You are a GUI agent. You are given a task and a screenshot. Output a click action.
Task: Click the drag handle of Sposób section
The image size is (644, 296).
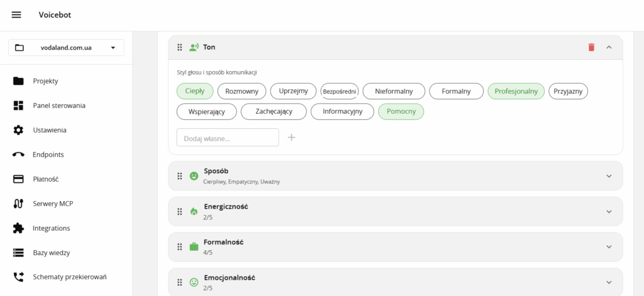[179, 176]
